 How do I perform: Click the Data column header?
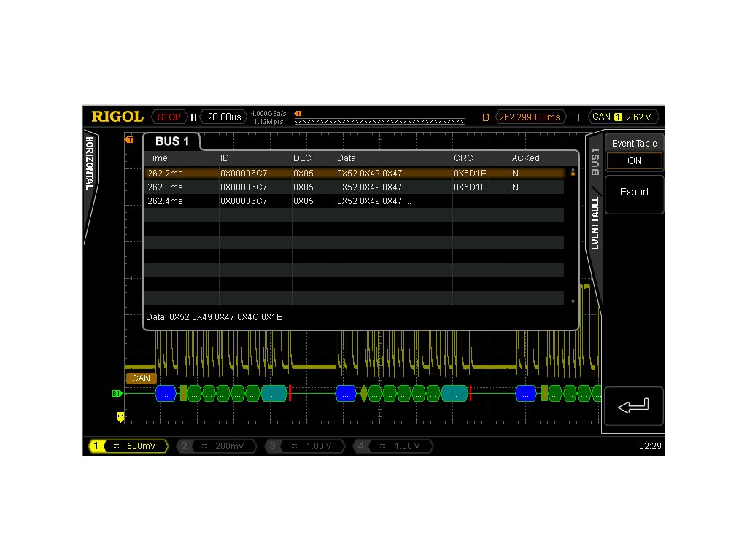click(347, 158)
